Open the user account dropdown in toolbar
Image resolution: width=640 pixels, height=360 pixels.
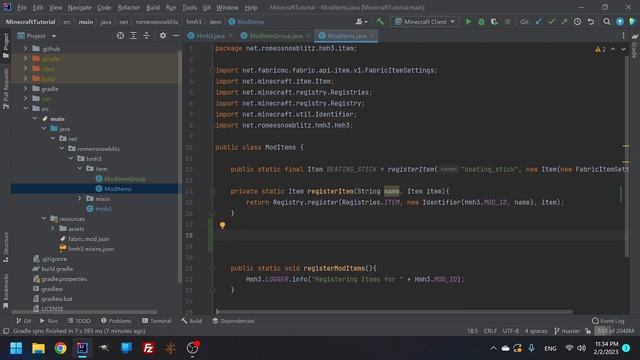[362, 22]
